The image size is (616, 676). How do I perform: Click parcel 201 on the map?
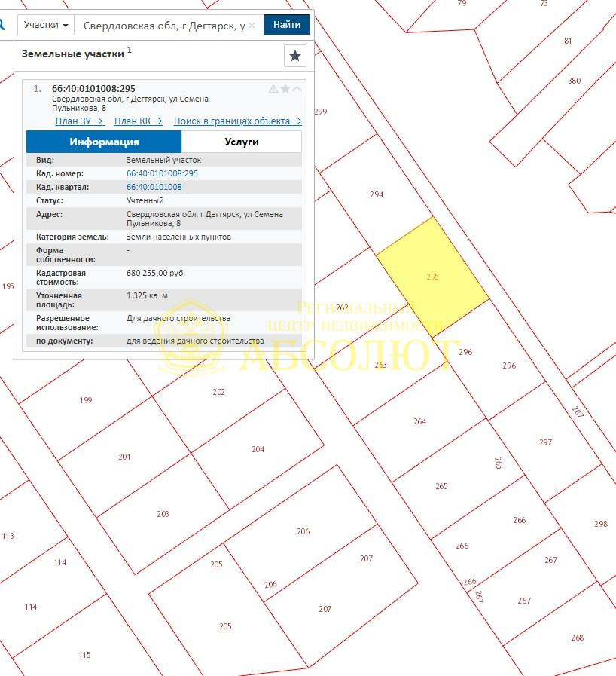(x=124, y=457)
